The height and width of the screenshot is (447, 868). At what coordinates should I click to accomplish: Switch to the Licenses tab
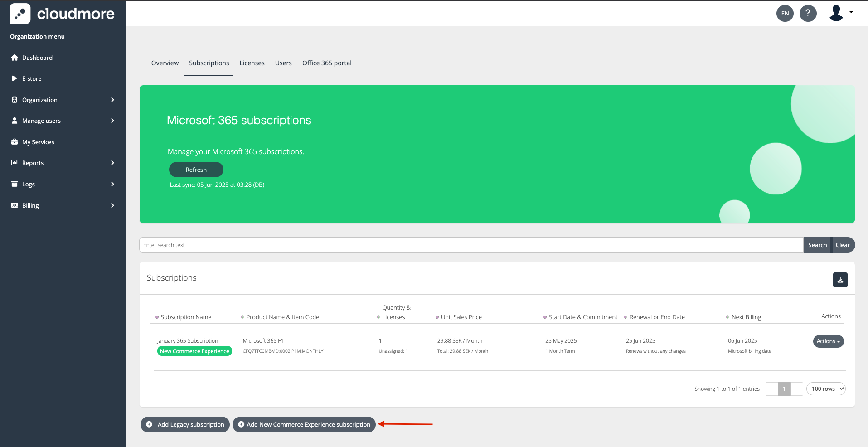252,63
